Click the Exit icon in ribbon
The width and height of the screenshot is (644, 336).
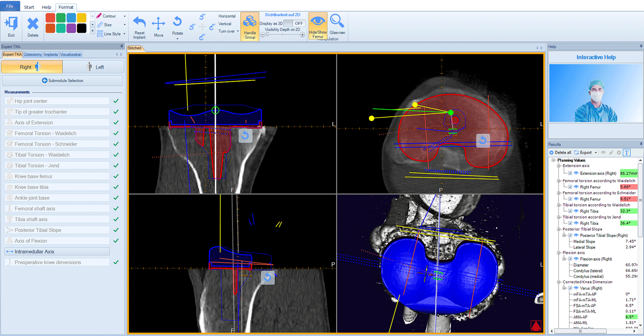11,24
